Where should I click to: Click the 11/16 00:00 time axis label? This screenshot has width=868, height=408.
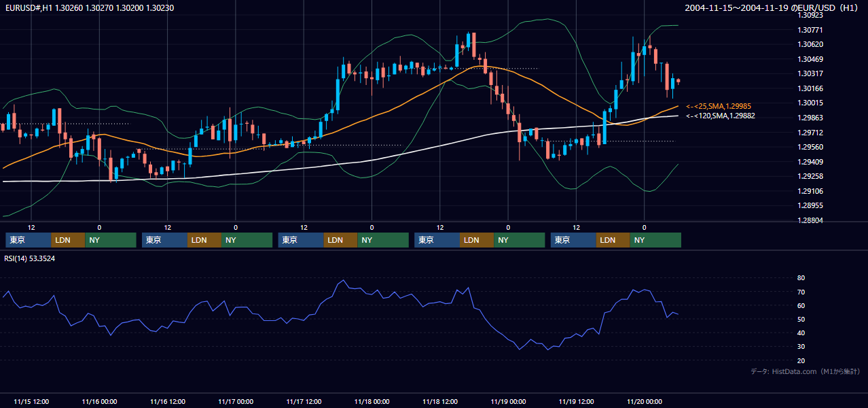click(x=99, y=401)
